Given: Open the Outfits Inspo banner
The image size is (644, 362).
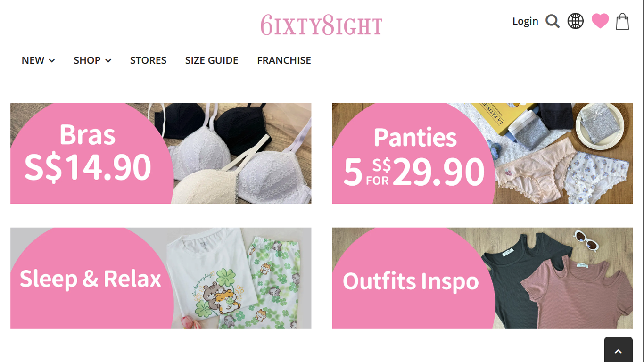Looking at the screenshot, I should pos(482,278).
